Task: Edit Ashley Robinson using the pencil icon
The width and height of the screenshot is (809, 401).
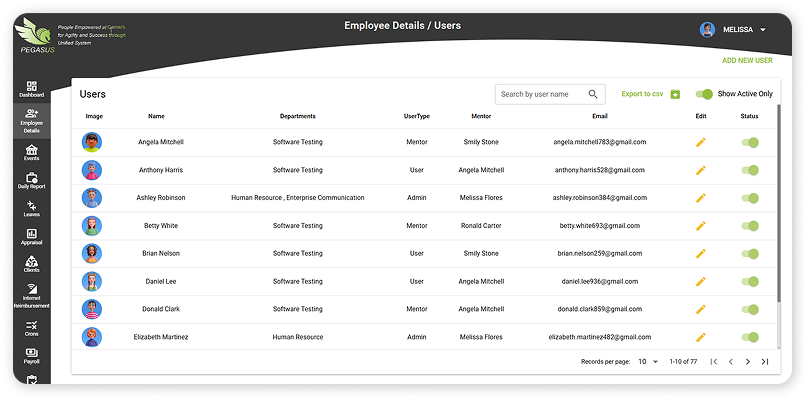Action: [x=701, y=198]
